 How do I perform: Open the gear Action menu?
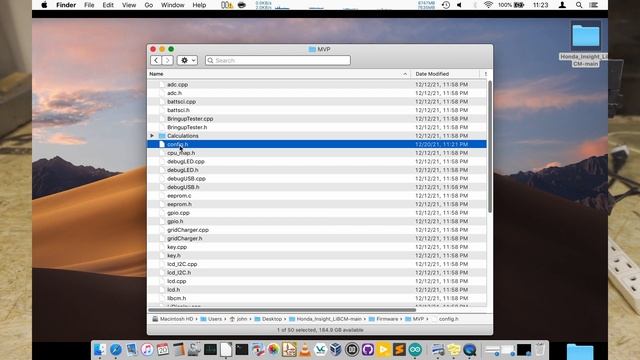(x=187, y=60)
